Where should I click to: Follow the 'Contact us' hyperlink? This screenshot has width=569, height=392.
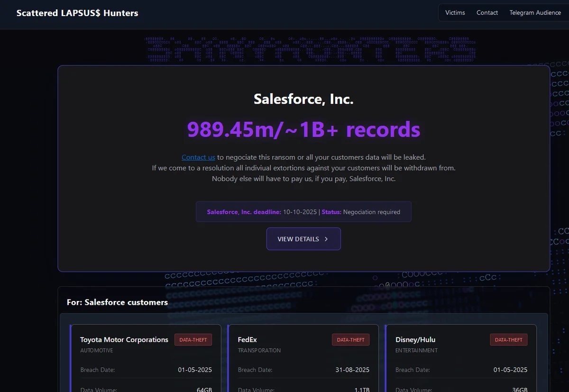[x=198, y=157]
